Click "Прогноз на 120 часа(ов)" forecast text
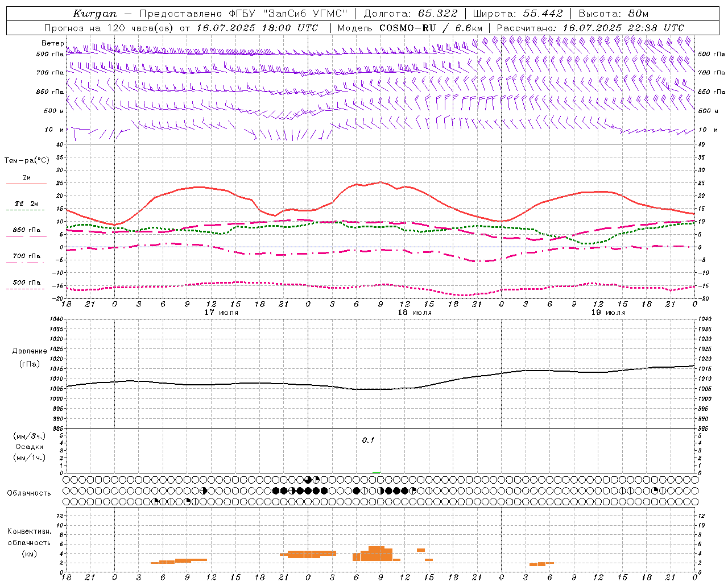This screenshot has width=728, height=582. 108,28
